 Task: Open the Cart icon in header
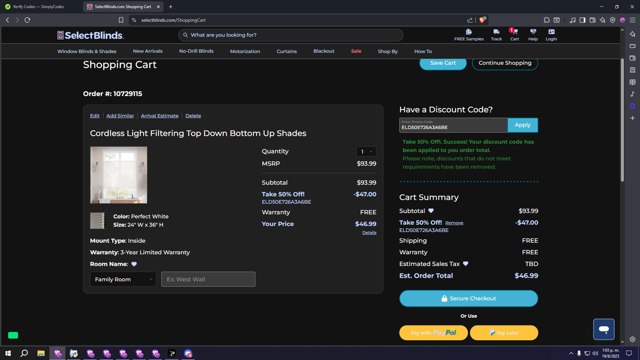point(514,35)
